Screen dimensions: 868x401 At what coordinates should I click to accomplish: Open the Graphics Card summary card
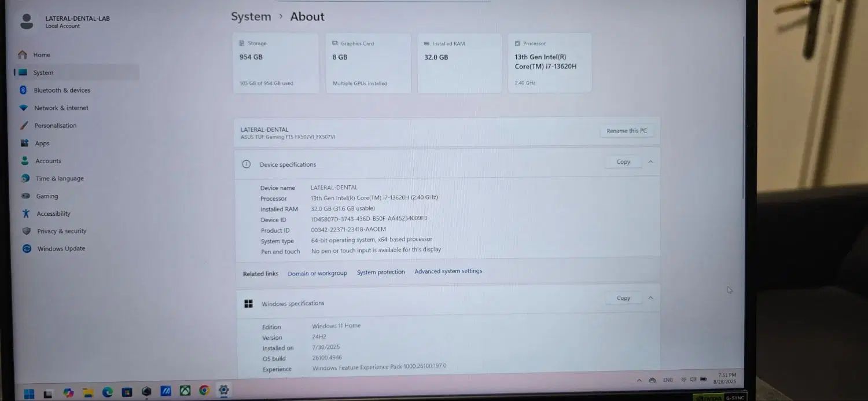tap(369, 64)
